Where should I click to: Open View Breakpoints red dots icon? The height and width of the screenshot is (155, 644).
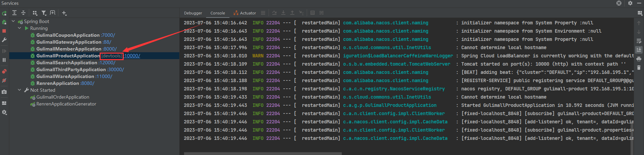click(x=4, y=71)
